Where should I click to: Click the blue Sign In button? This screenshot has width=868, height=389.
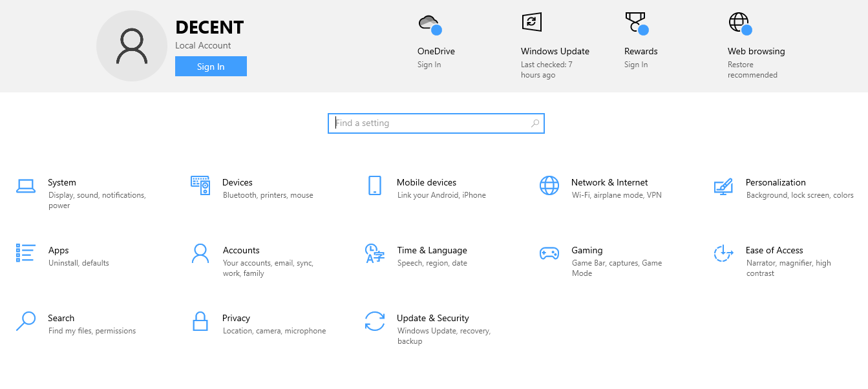tap(211, 67)
